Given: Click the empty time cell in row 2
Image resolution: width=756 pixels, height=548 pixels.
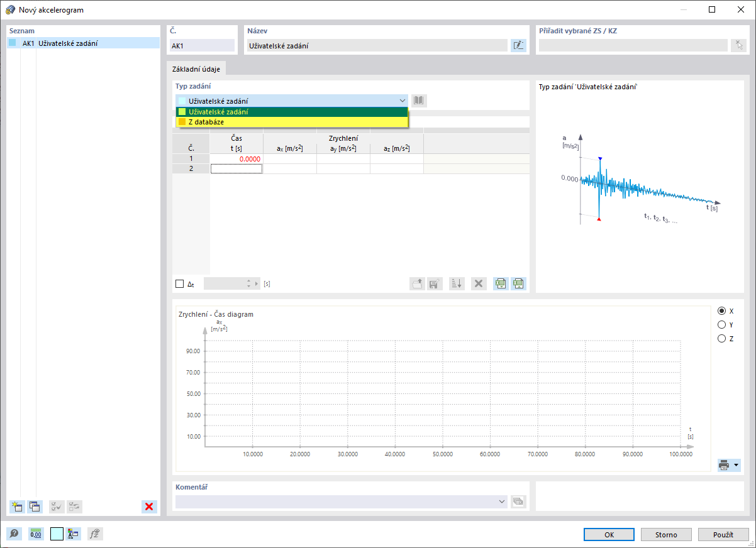Looking at the screenshot, I should pyautogui.click(x=236, y=168).
